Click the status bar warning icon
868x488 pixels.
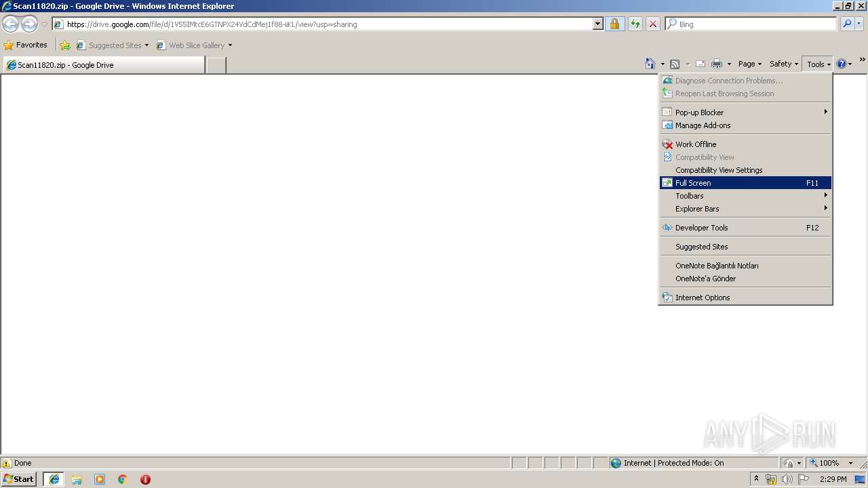(7, 463)
